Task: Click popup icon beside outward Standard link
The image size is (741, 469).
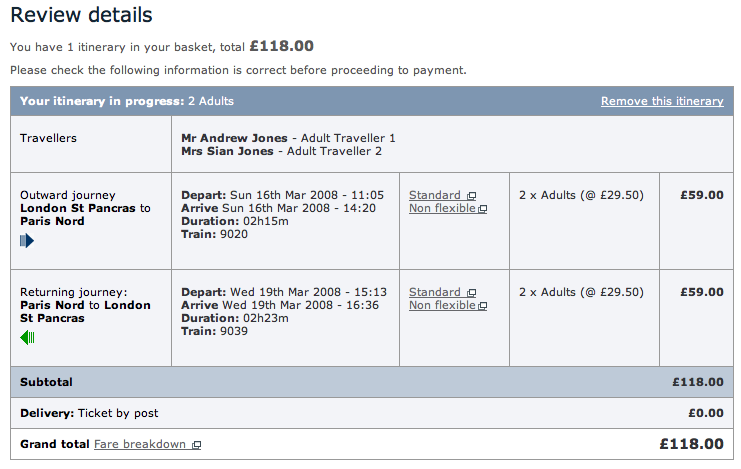Action: coord(472,196)
